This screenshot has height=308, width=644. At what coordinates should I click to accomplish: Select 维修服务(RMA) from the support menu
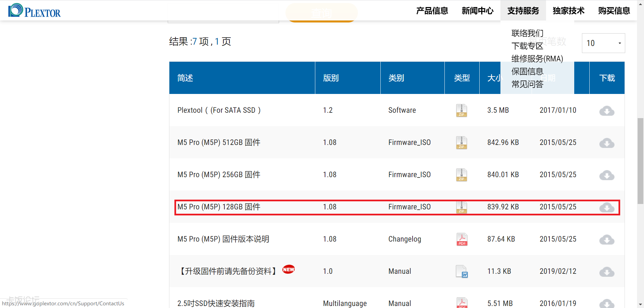coord(537,59)
